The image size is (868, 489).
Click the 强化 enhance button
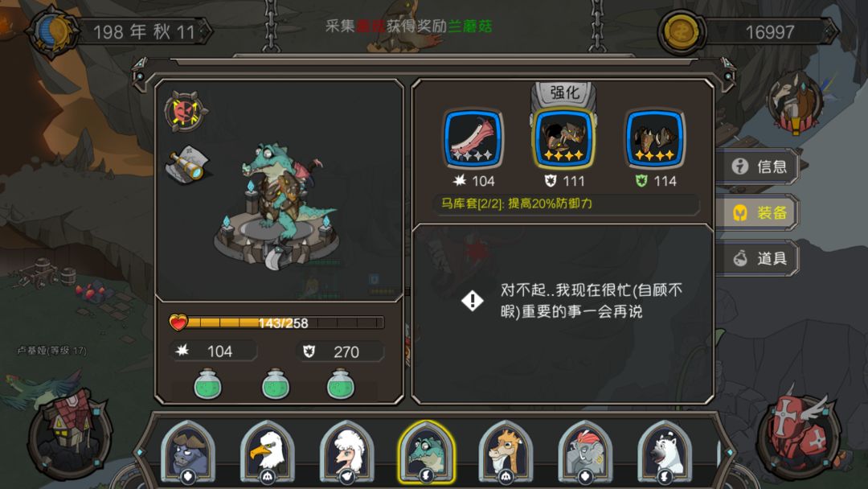[x=564, y=93]
